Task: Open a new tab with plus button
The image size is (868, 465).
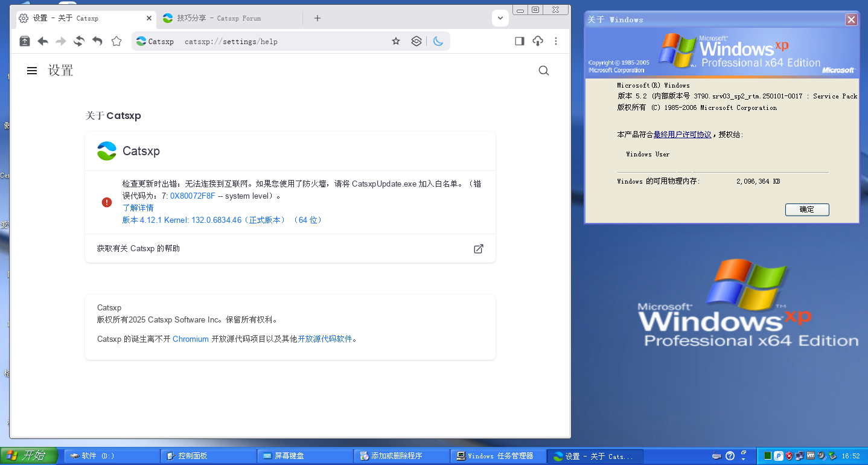Action: (318, 18)
